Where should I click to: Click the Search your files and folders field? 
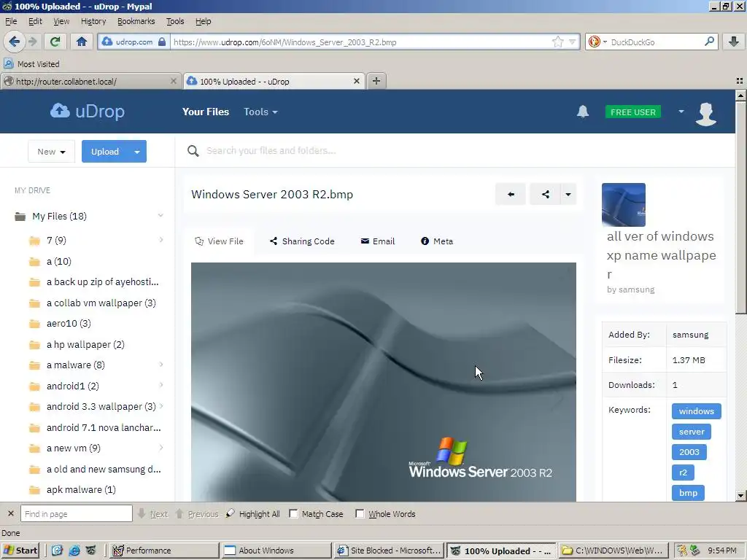(271, 151)
